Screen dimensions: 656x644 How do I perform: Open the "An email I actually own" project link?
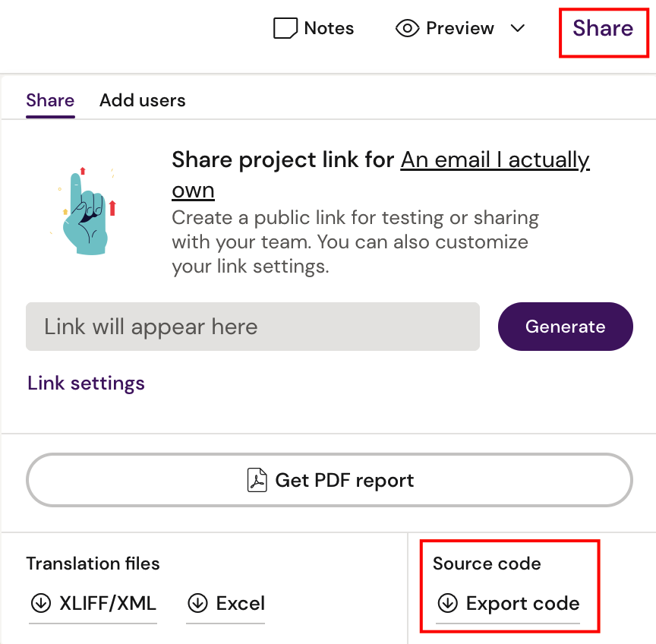click(494, 160)
